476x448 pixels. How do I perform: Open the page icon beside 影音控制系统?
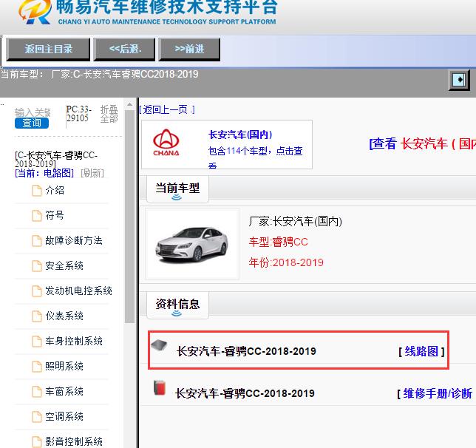[37, 442]
